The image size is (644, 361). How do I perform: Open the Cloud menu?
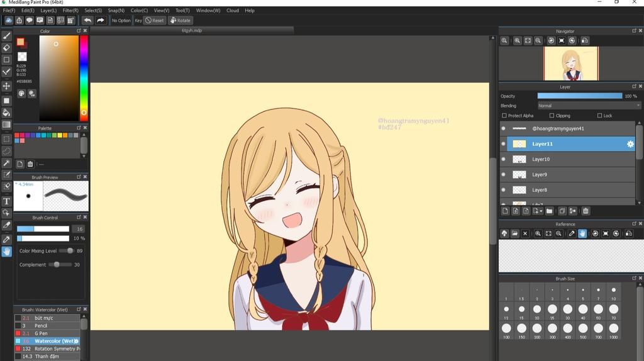233,10
